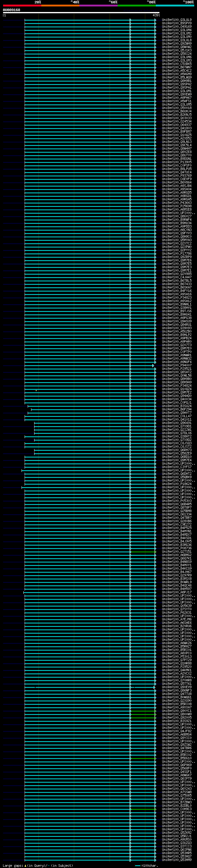Click the cyan ~100% legend segment
This screenshot has width=197, height=868.
tap(175, 6)
